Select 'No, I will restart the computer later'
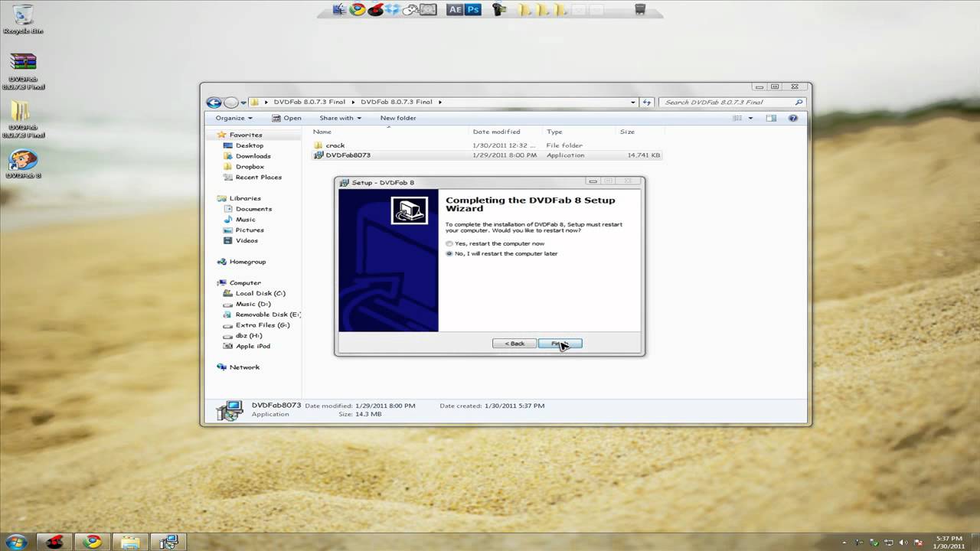Screen dimensions: 980x551 coord(501,253)
